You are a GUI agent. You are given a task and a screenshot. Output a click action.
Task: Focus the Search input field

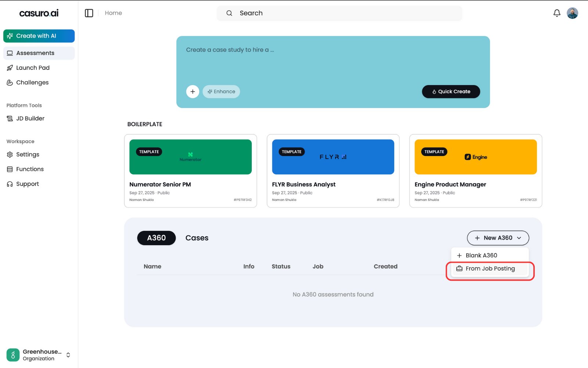pyautogui.click(x=340, y=13)
